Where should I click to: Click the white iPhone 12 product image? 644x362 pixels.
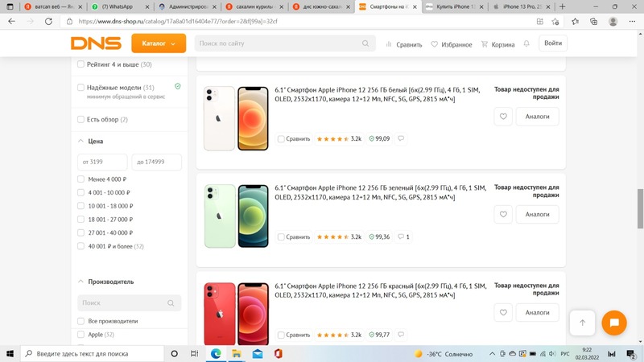[x=236, y=118]
